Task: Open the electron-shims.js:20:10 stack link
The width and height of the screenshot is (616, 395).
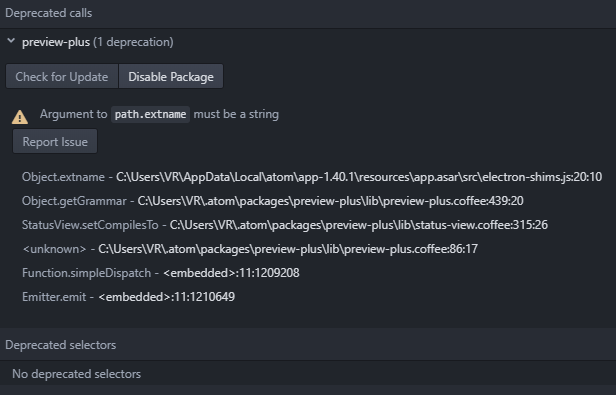Action: click(x=359, y=177)
